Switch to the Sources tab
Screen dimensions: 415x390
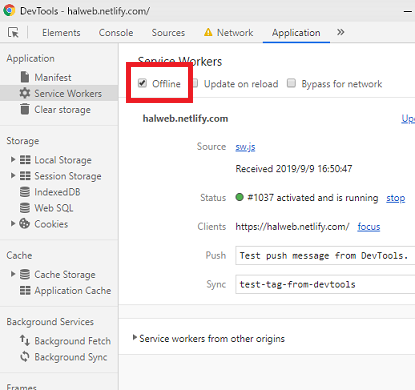(x=168, y=33)
